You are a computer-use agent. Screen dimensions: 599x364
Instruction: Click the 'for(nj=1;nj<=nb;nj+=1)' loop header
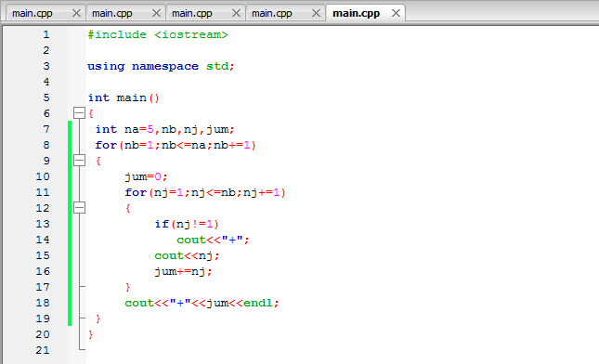pos(205,192)
